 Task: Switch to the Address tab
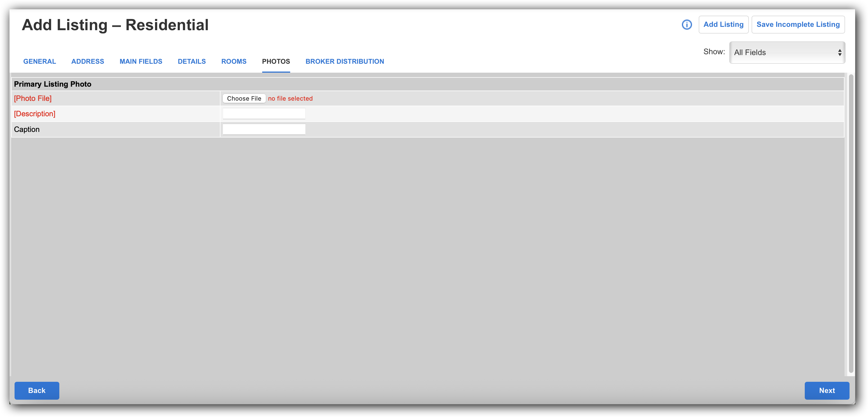[x=88, y=61]
